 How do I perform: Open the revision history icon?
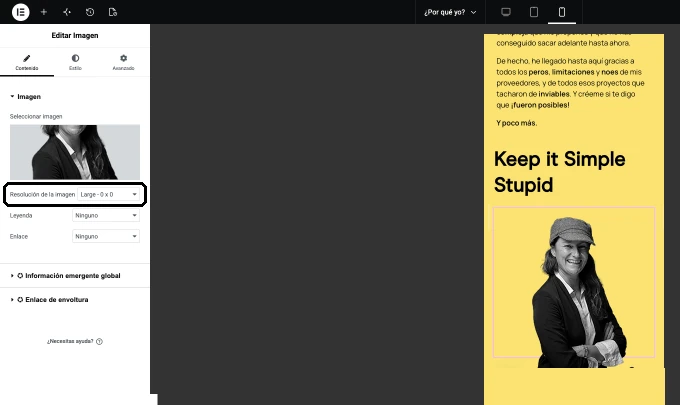pyautogui.click(x=90, y=12)
